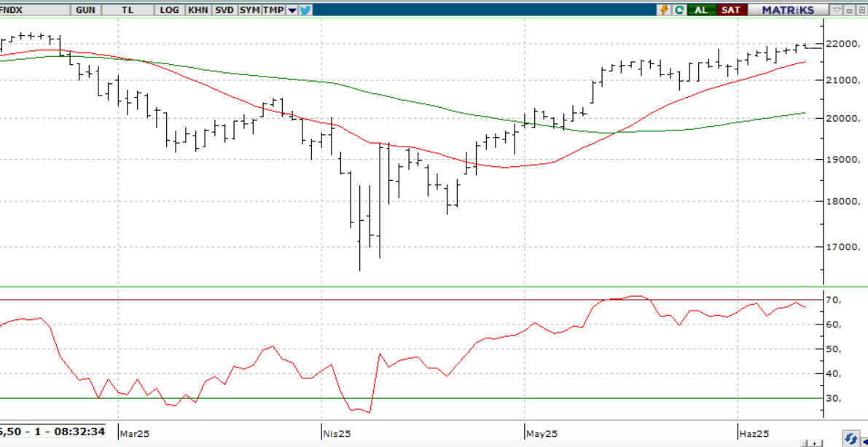Click the horizontal scrollbar right arrow
Viewport: 868px width, 447px height.
[x=816, y=443]
